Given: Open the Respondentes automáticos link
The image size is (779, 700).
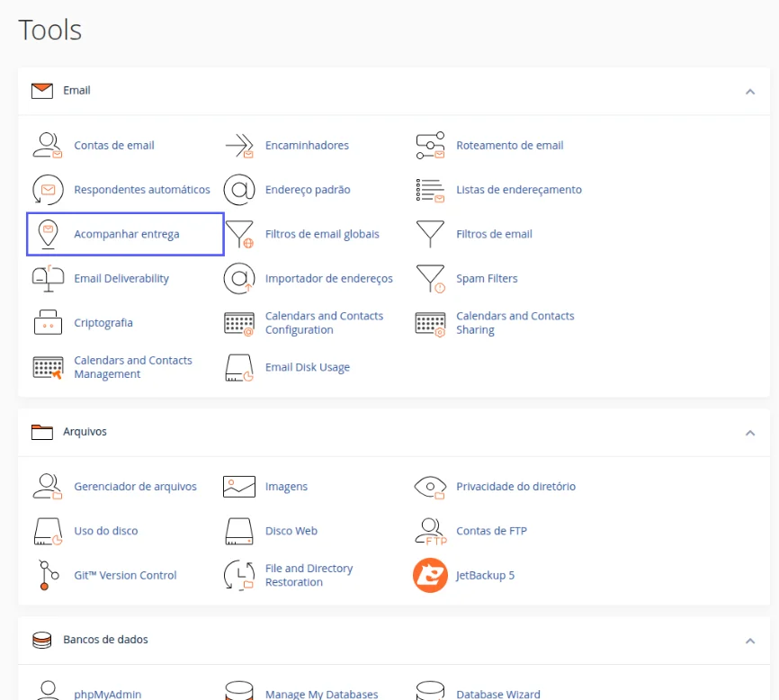Looking at the screenshot, I should [x=142, y=190].
